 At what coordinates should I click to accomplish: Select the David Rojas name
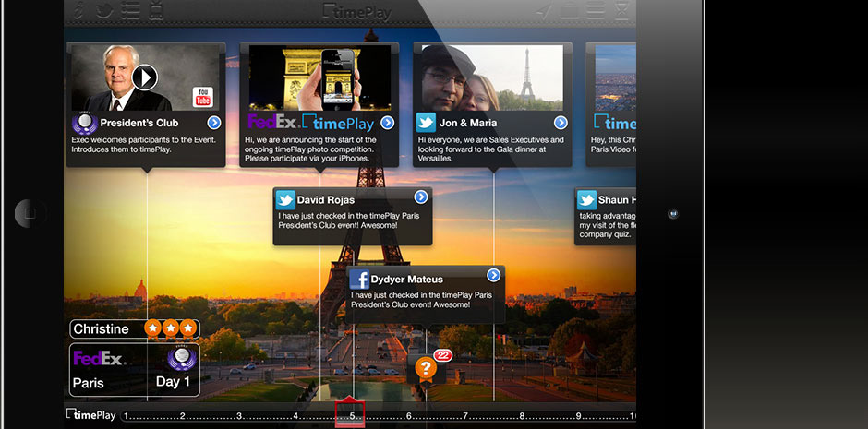pos(325,199)
